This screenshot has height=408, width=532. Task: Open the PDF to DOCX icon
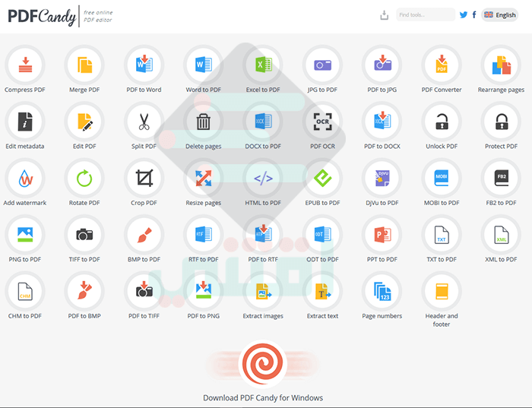tap(382, 122)
